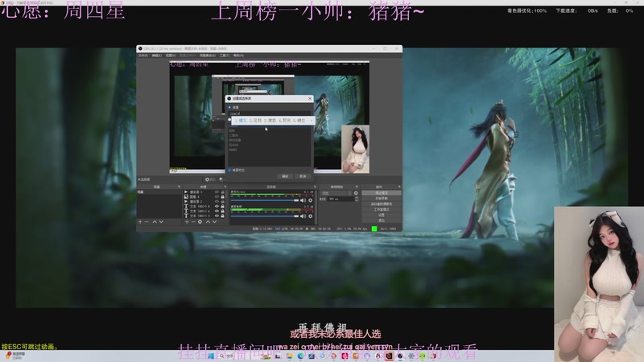
Task: Open the Tools menu in OBS
Action: (225, 56)
